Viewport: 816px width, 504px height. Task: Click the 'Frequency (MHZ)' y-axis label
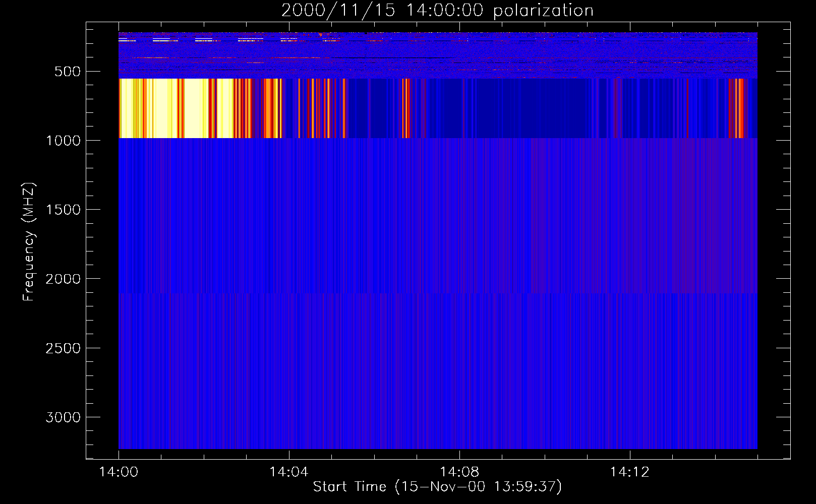coord(29,242)
